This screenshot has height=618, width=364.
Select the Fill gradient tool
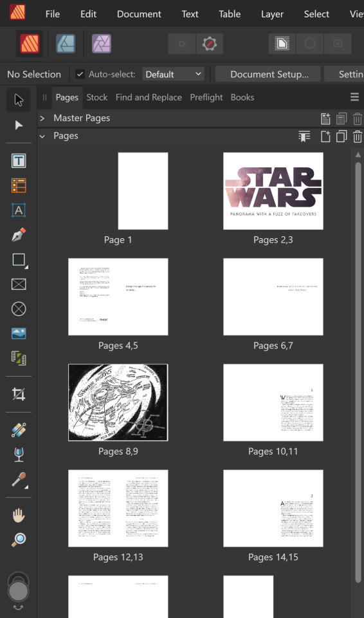[x=19, y=430]
